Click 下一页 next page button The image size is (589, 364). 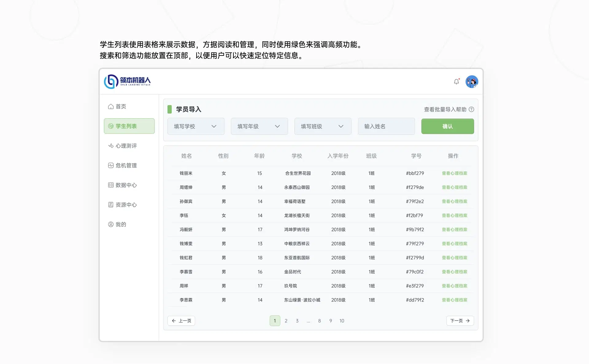click(460, 321)
